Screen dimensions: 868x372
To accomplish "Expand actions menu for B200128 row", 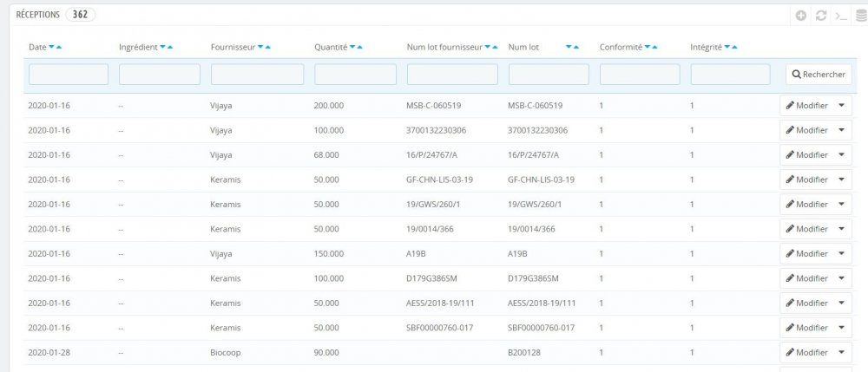I will 841,352.
